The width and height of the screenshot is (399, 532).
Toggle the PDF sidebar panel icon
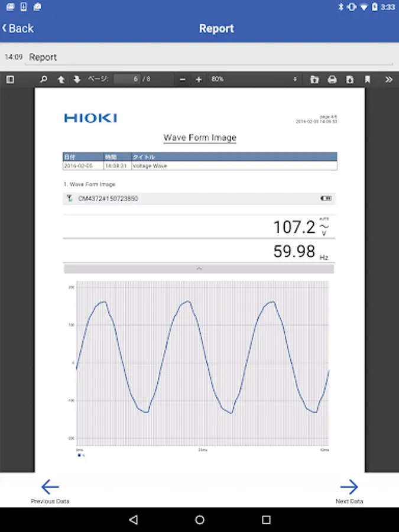point(10,79)
